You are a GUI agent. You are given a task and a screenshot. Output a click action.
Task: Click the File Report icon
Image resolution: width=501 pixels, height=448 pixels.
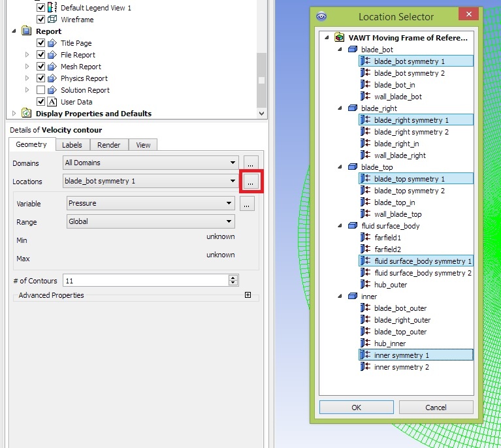52,55
